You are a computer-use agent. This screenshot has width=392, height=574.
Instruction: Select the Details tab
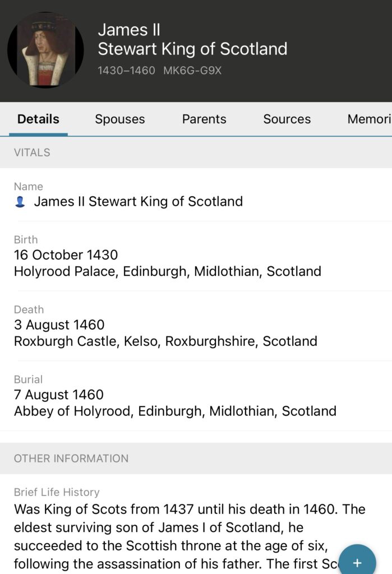pos(38,119)
